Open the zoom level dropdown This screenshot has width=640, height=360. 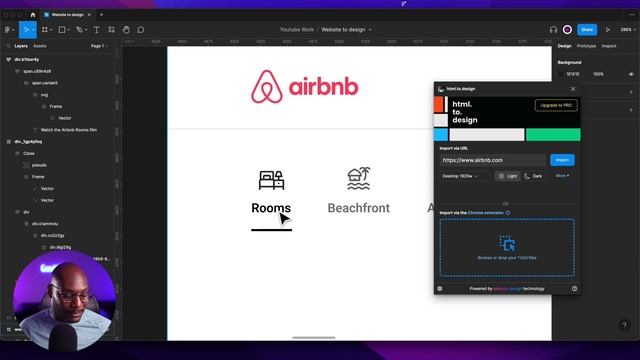(x=628, y=30)
